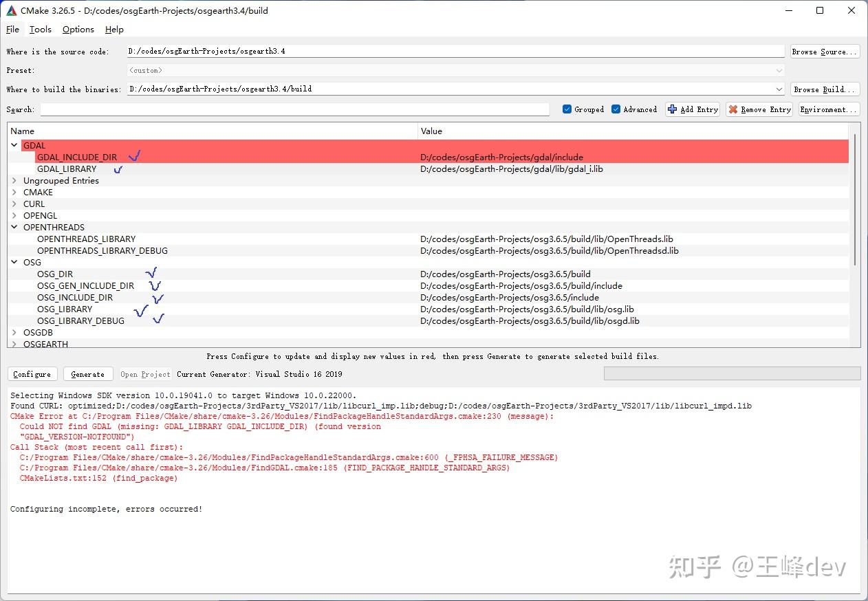Click the 'Found CURL' output line
Screen dimensions: 868x601
(381, 406)
